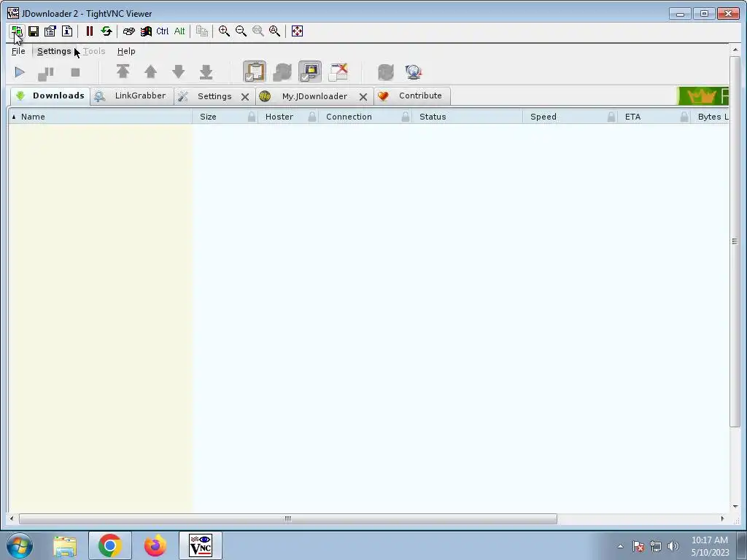Toggle the lock on Size column
This screenshot has height=560, width=747.
[252, 117]
